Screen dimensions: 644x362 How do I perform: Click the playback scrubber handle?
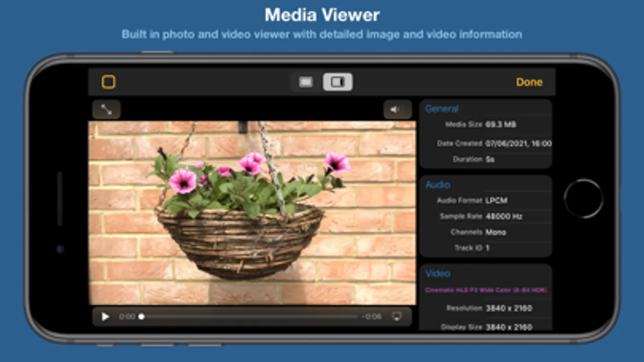141,317
